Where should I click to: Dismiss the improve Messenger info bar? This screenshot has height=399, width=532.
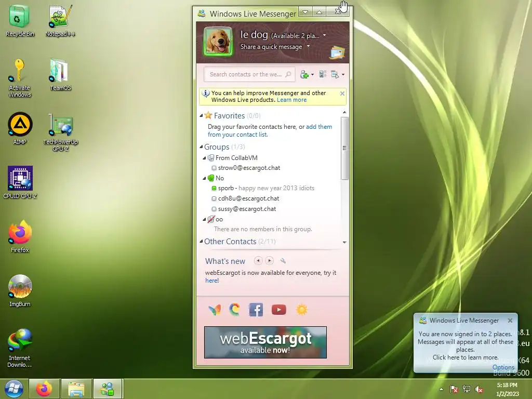[342, 94]
